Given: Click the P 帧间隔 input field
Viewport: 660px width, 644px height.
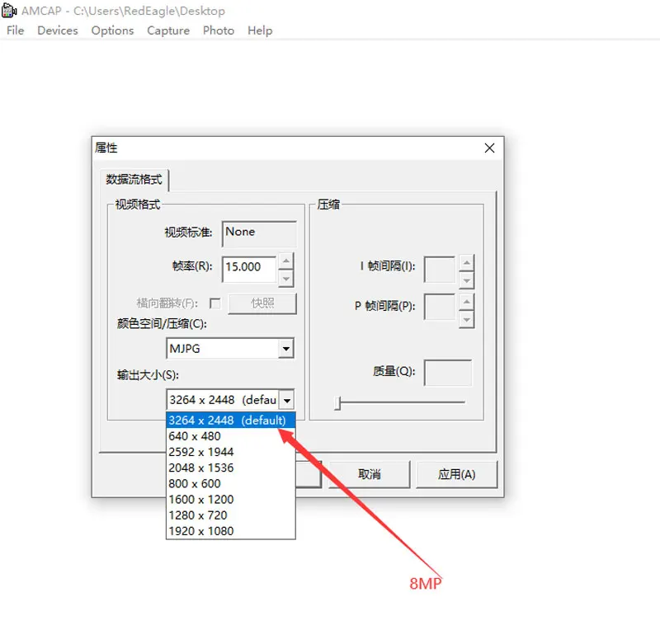Looking at the screenshot, I should [440, 307].
